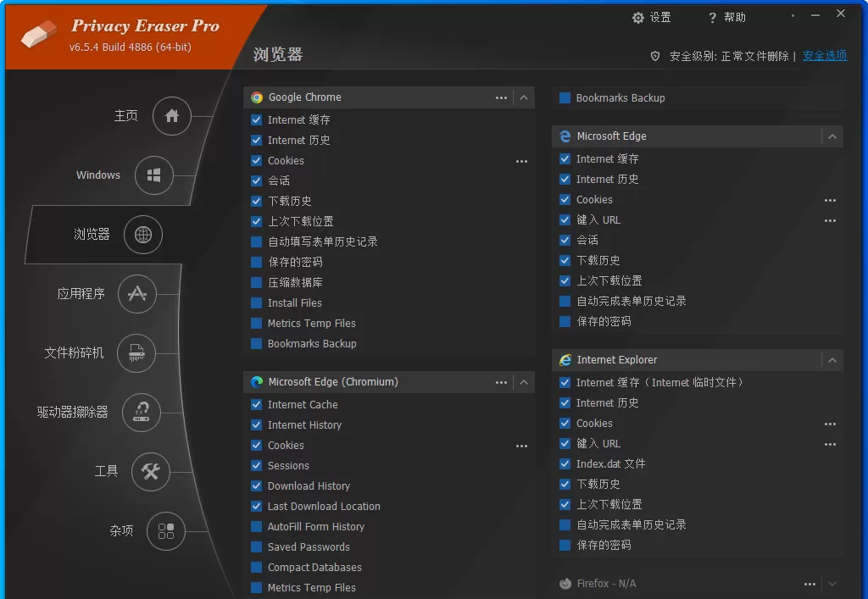Open Edge (Chromium) section more options dots
This screenshot has height=599, width=868.
pos(501,383)
